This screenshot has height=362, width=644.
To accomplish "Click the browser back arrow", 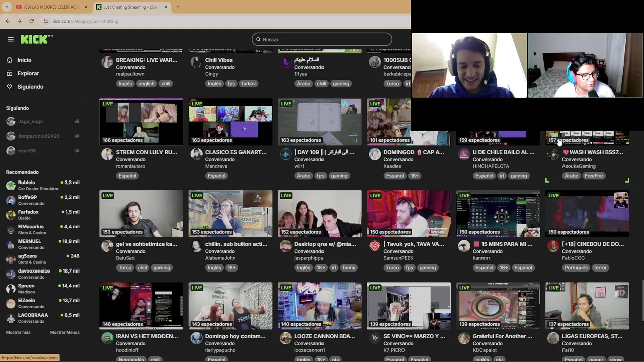I will pyautogui.click(x=7, y=21).
